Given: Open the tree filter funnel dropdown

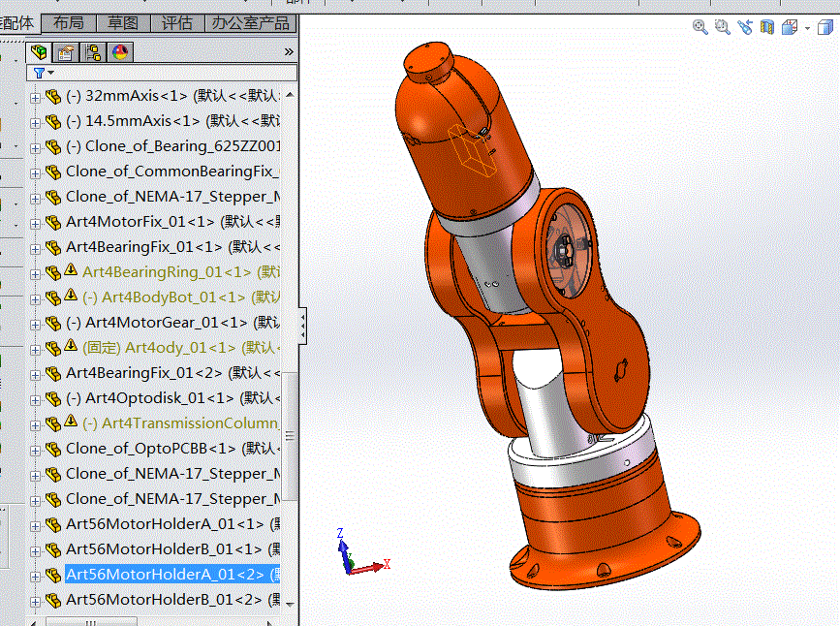Looking at the screenshot, I should coord(44,73).
